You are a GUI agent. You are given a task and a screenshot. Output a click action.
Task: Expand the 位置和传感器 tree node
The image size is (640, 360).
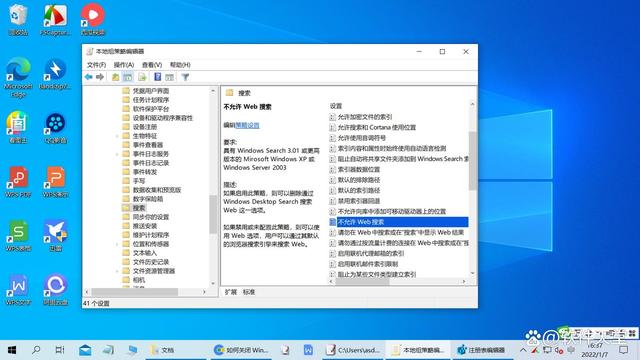tap(117, 244)
